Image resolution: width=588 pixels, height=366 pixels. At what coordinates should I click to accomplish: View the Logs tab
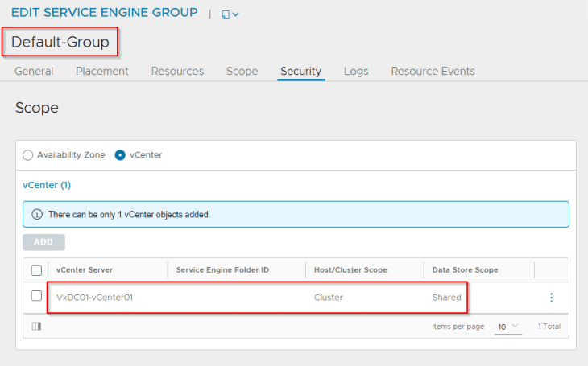click(x=356, y=71)
